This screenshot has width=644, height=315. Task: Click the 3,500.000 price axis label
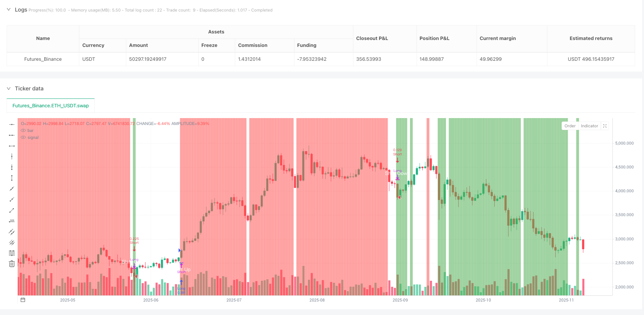coord(624,215)
